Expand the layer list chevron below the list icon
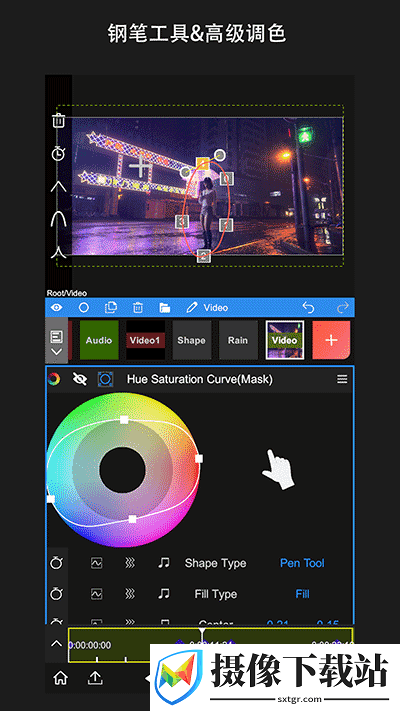400x711 pixels. 57,352
